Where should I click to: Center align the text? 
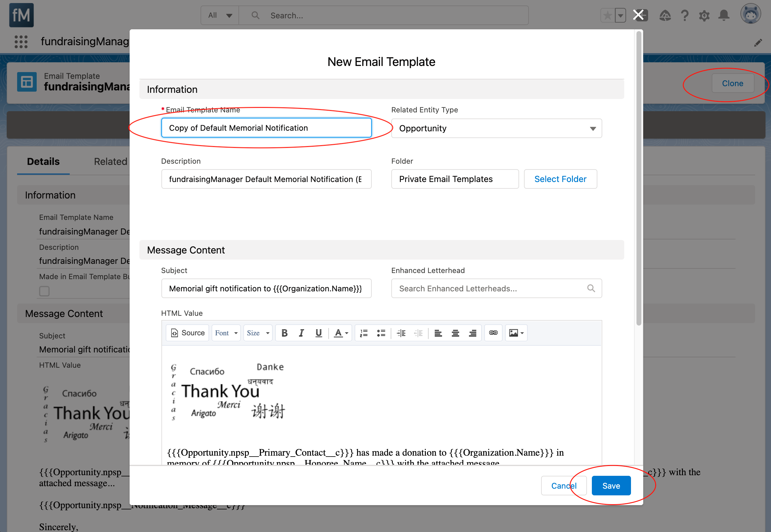pyautogui.click(x=455, y=333)
